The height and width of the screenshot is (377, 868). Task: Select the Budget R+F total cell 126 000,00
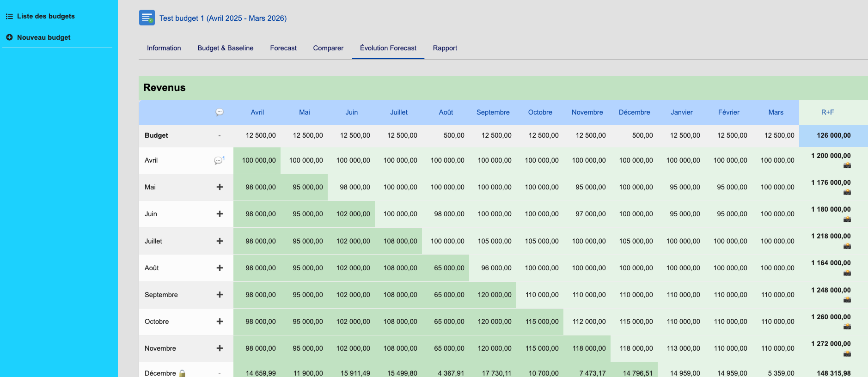[x=833, y=135]
